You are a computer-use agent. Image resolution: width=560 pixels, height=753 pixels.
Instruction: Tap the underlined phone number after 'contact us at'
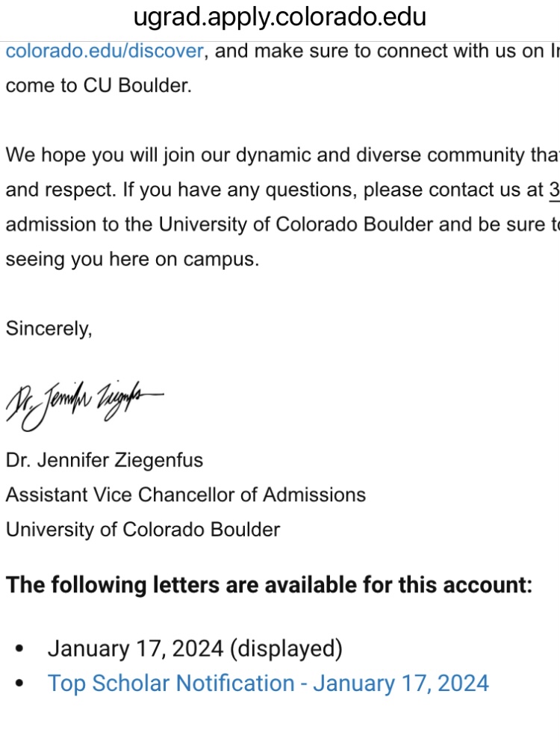point(554,190)
